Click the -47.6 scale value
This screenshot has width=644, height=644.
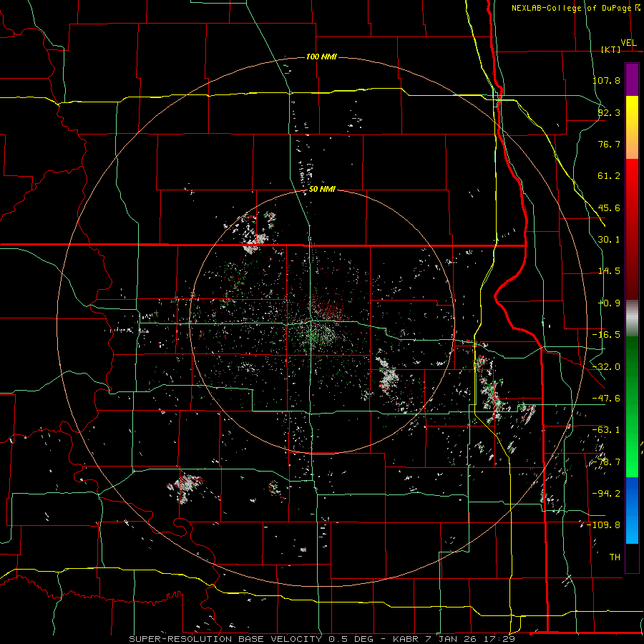click(x=606, y=399)
